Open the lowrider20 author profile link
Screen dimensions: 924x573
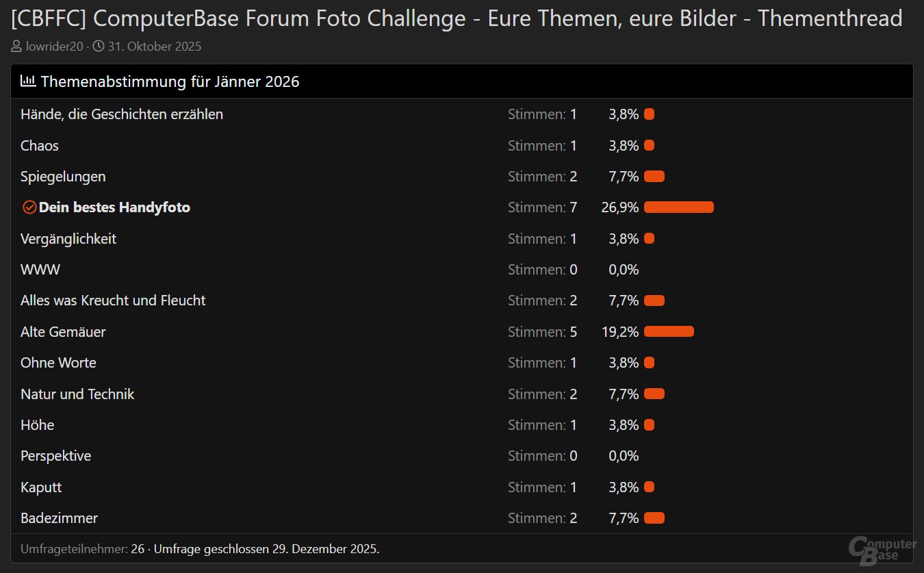coord(54,47)
